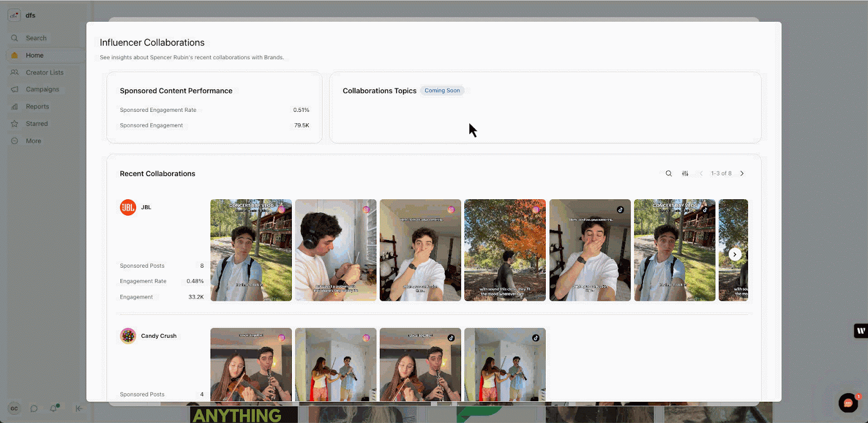This screenshot has width=868, height=423.
Task: Go to previous page of collaborations
Action: coord(701,174)
